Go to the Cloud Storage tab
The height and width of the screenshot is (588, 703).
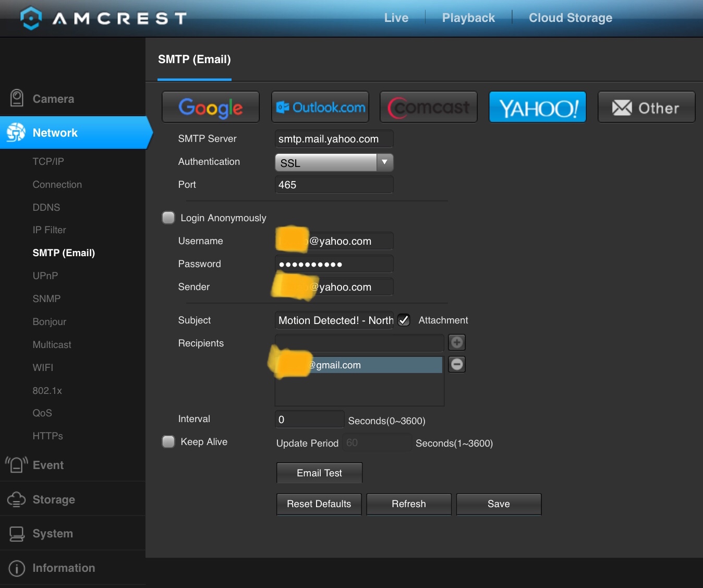pos(571,18)
